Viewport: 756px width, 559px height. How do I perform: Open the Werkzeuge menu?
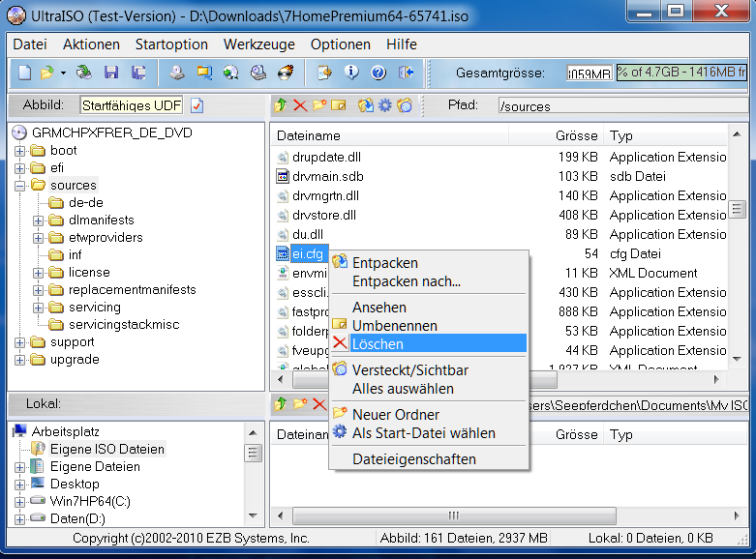click(x=258, y=44)
